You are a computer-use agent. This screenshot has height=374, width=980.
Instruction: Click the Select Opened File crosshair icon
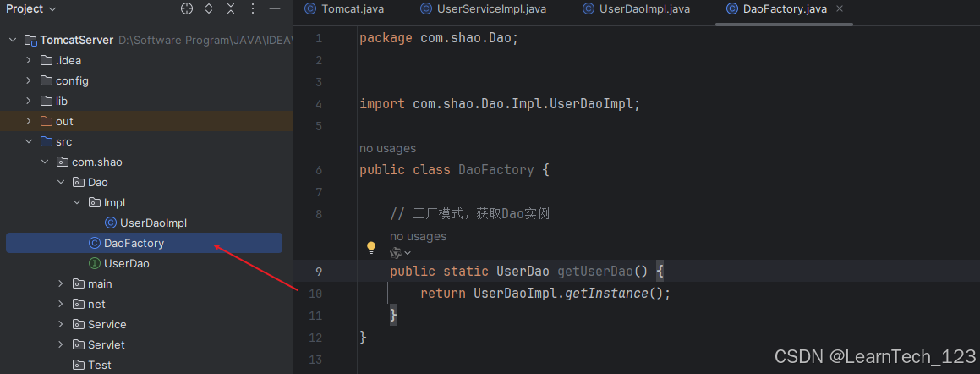[187, 8]
